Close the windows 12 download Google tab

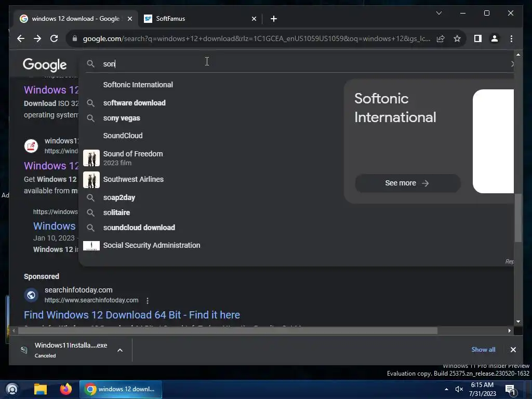129,19
